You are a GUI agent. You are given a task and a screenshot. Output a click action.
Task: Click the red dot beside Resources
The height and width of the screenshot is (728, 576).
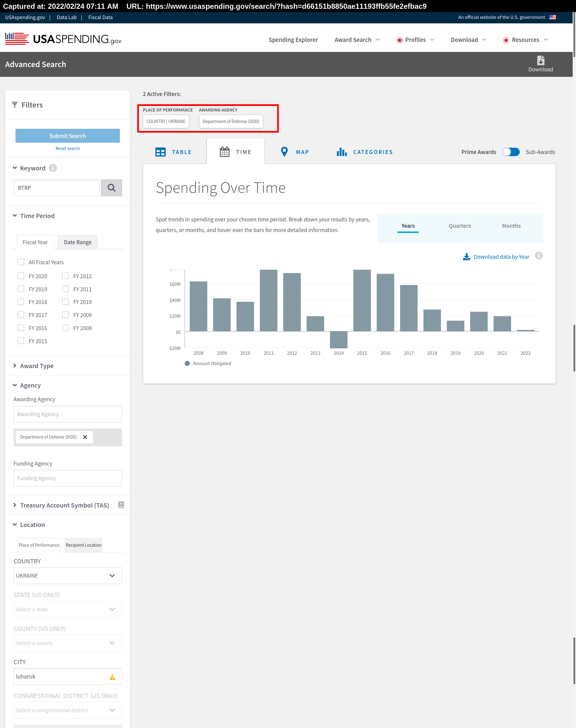coord(506,40)
